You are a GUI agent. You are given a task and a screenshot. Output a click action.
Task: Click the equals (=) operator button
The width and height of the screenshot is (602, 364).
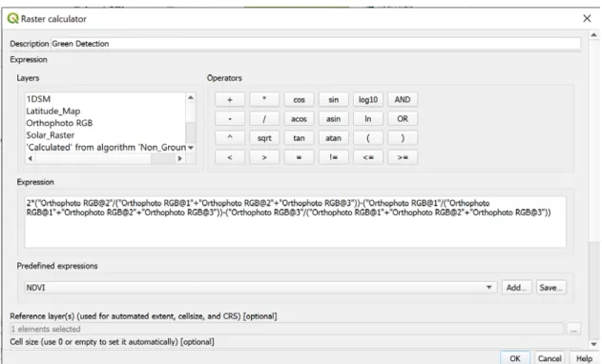299,157
